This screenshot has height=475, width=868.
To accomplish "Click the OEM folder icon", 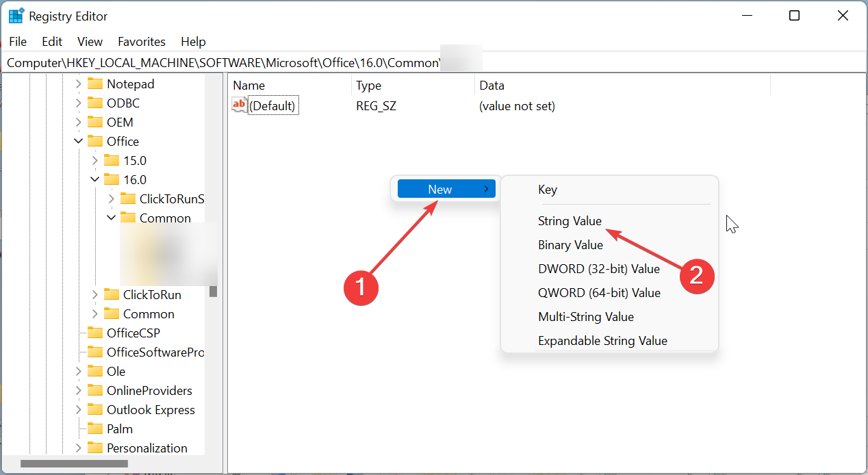I will coord(95,122).
